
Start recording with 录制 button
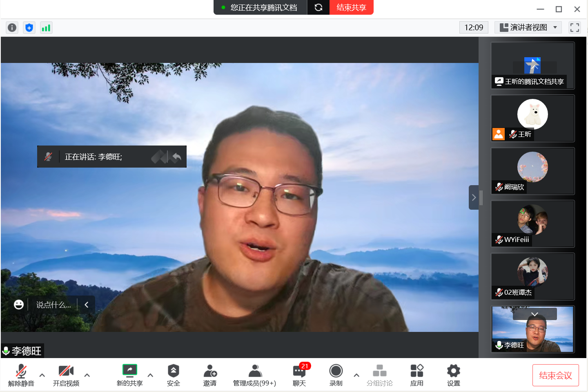pyautogui.click(x=336, y=375)
